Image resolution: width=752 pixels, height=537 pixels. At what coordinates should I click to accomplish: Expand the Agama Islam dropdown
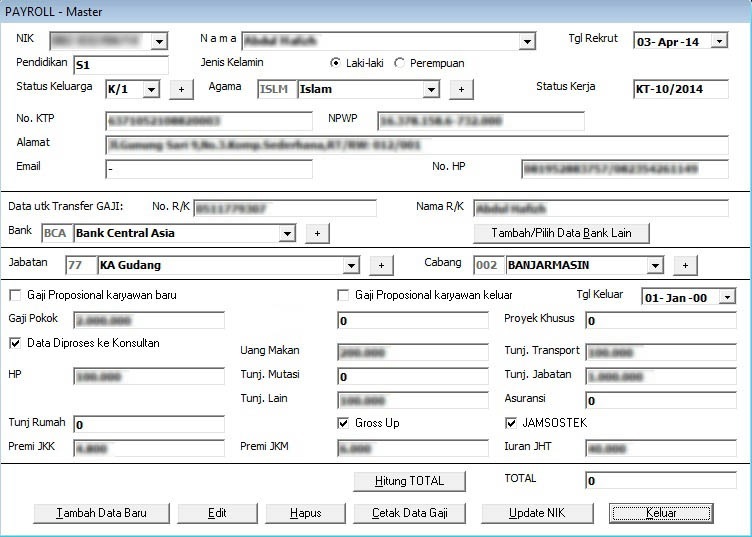click(431, 90)
